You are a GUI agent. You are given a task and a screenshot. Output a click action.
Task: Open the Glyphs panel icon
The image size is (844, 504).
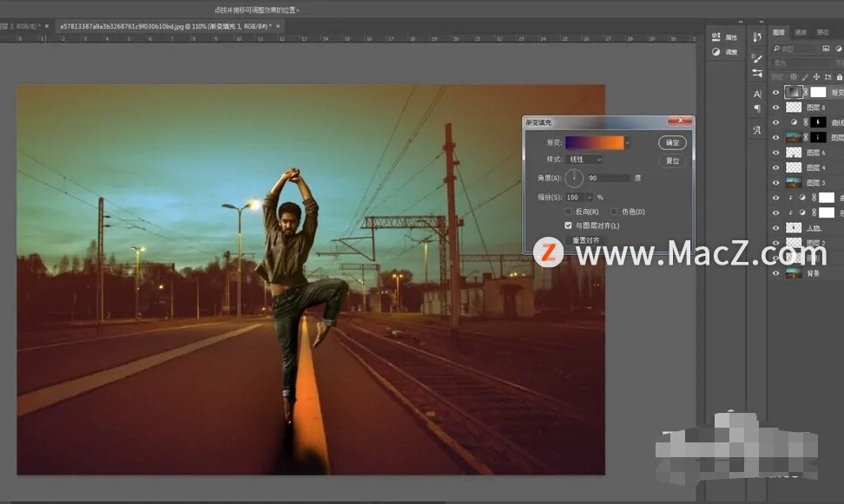tap(757, 130)
